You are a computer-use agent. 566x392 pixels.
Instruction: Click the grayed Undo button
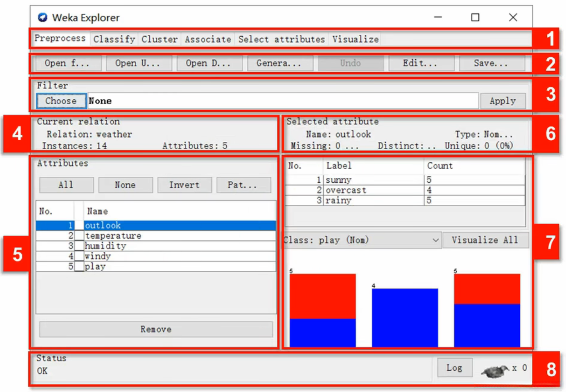point(350,63)
